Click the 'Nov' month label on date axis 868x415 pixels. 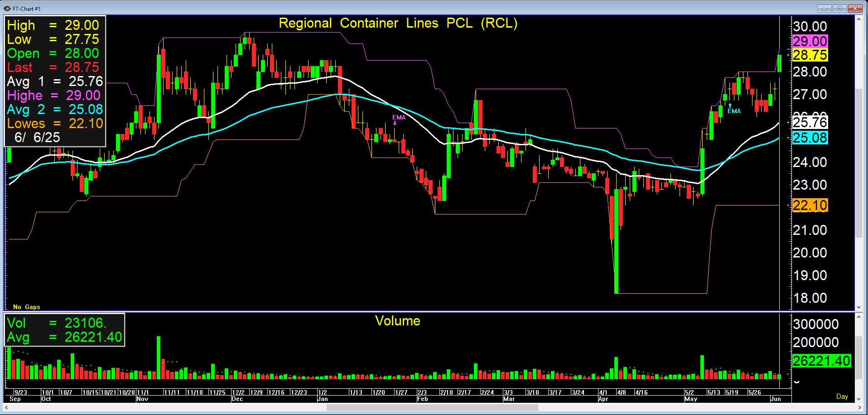(x=142, y=399)
